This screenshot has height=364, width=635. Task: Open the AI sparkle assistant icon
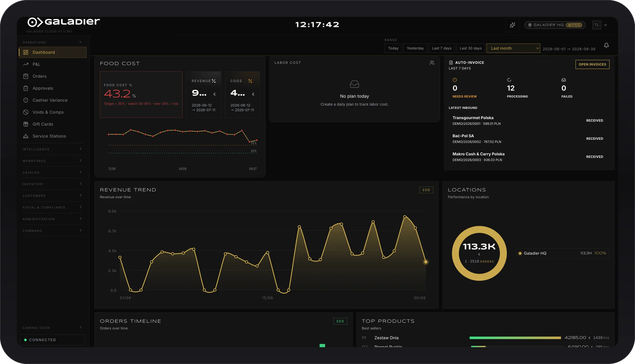[513, 25]
